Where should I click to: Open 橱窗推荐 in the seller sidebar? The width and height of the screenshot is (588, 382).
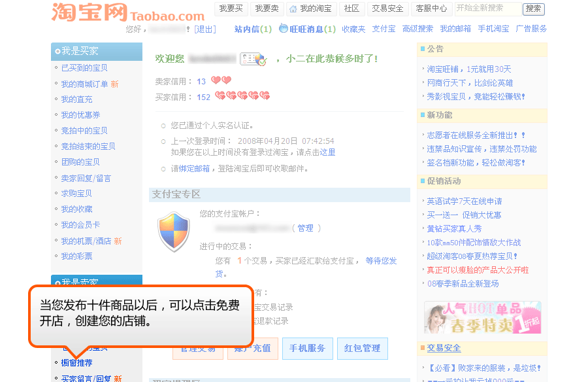(x=76, y=363)
